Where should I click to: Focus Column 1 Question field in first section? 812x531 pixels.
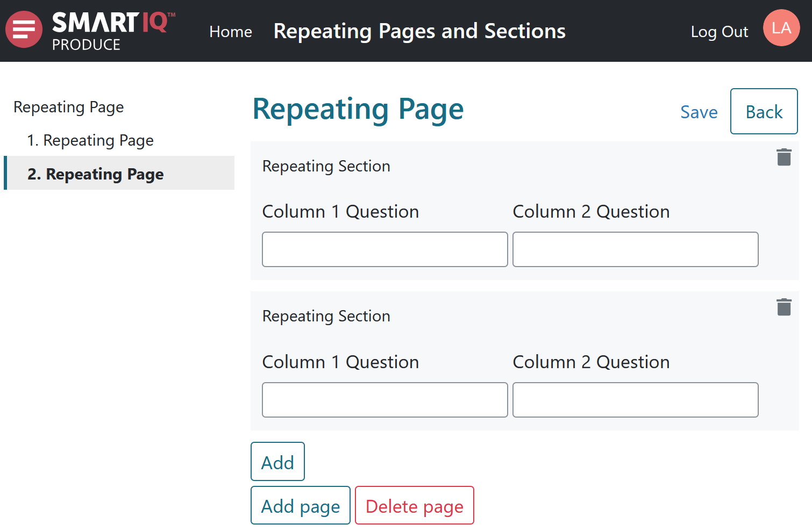click(x=384, y=249)
